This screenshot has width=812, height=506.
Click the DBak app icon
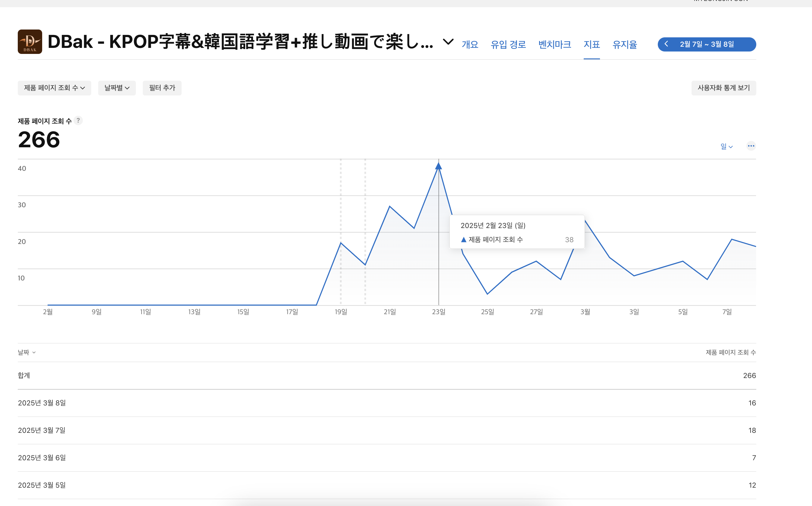coord(30,42)
